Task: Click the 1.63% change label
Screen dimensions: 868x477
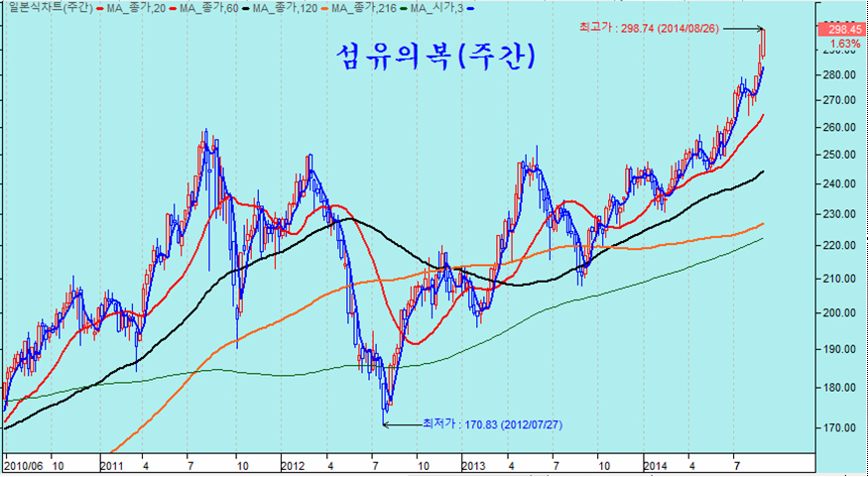Action: [x=843, y=44]
